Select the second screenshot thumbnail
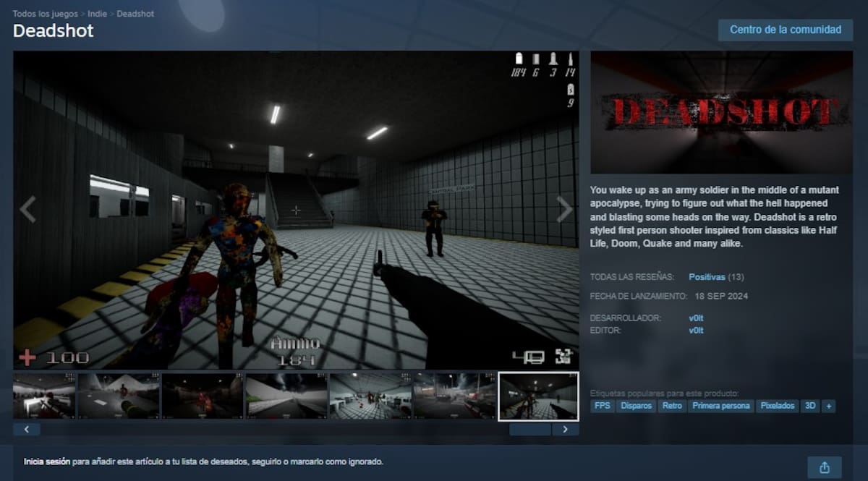The width and height of the screenshot is (868, 481). [x=119, y=396]
